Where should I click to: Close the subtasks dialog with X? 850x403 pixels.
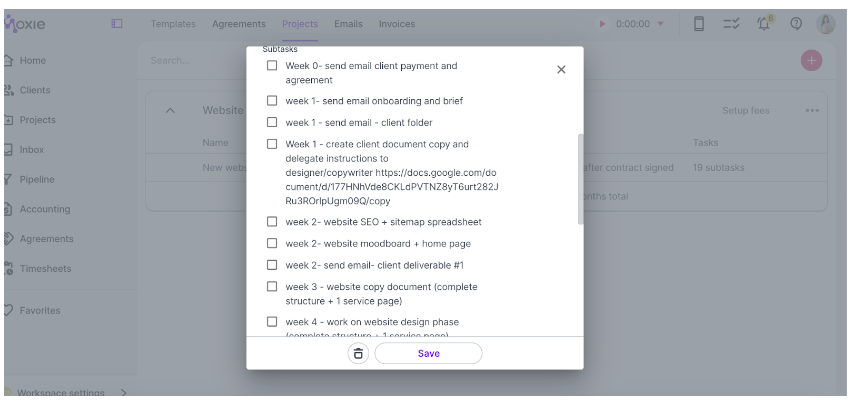point(561,69)
